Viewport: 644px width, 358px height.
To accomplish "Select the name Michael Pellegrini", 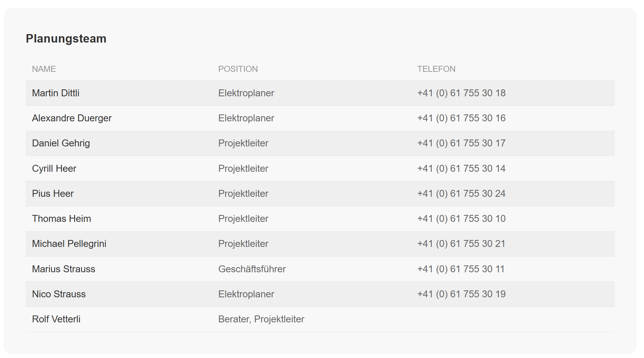I will click(x=69, y=244).
